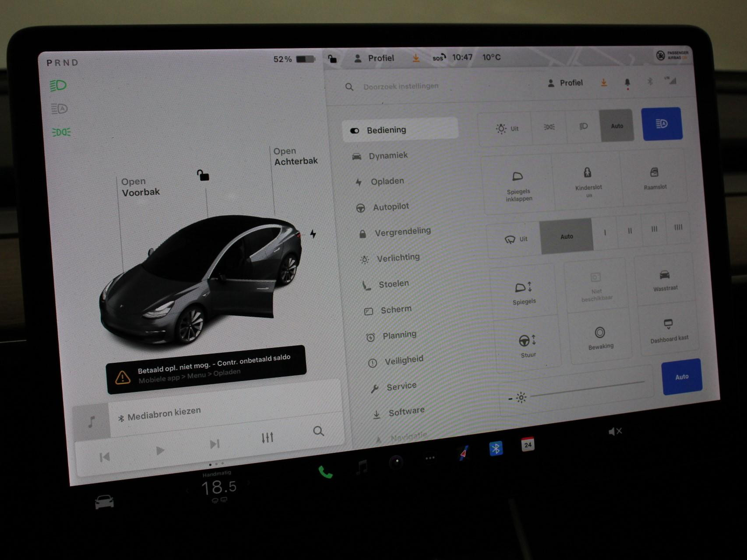The image size is (747, 560).
Task: Adjust mirrors via Spiegels button
Action: 524,292
